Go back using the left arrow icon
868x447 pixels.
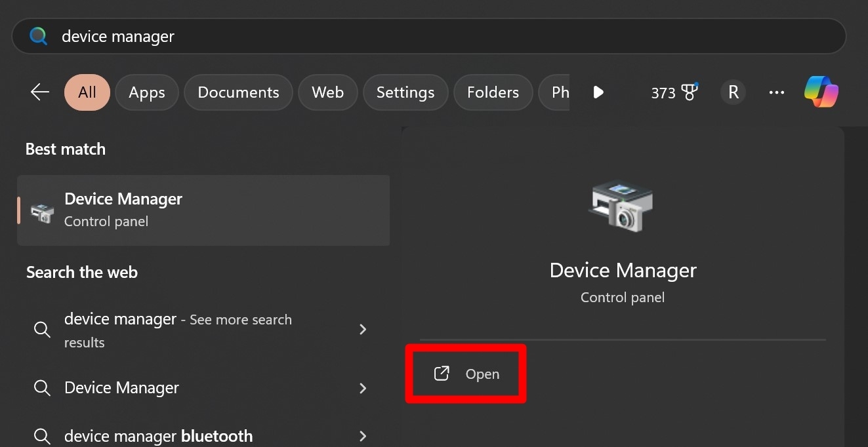(40, 92)
